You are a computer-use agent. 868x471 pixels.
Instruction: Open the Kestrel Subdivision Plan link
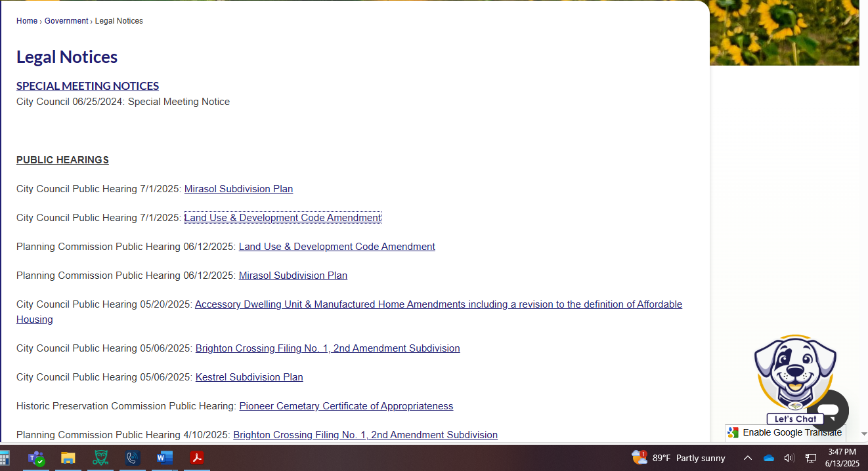249,377
